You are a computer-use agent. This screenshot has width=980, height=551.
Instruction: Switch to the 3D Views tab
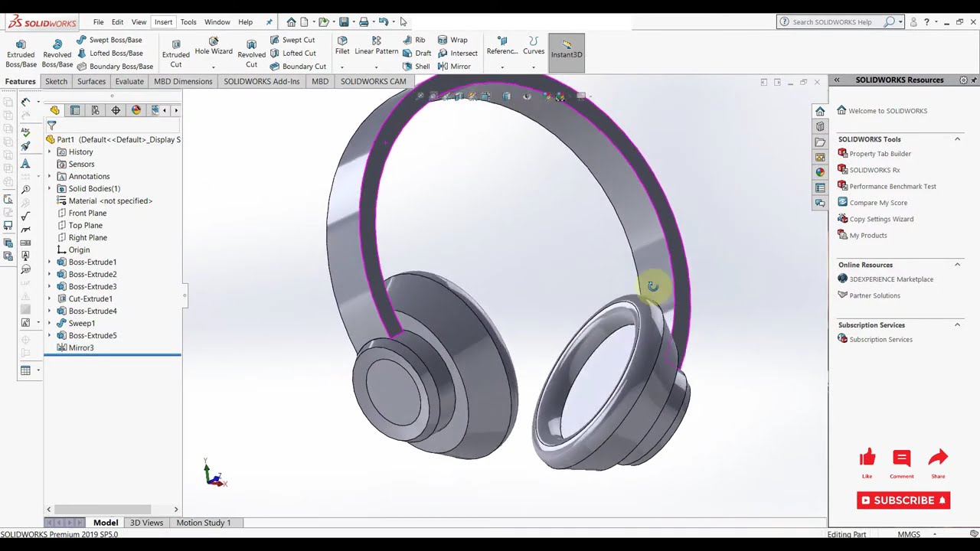tap(146, 523)
